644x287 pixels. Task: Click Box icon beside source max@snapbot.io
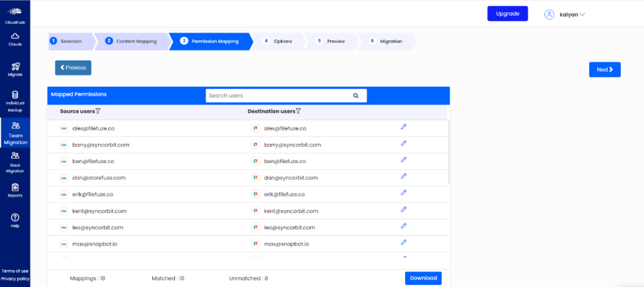pyautogui.click(x=64, y=244)
